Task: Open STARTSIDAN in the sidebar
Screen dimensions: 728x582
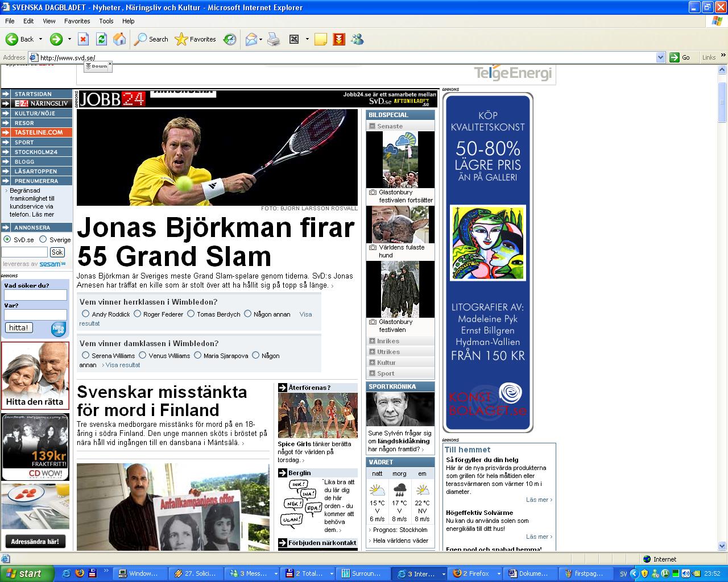Action: point(37,94)
